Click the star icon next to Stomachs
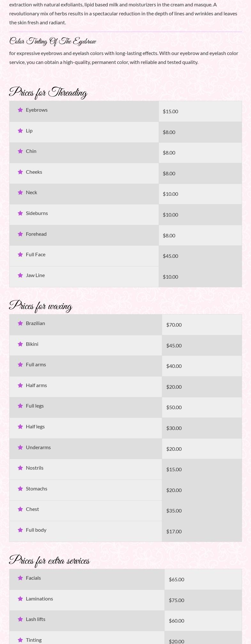This screenshot has width=251, height=644. (20, 489)
